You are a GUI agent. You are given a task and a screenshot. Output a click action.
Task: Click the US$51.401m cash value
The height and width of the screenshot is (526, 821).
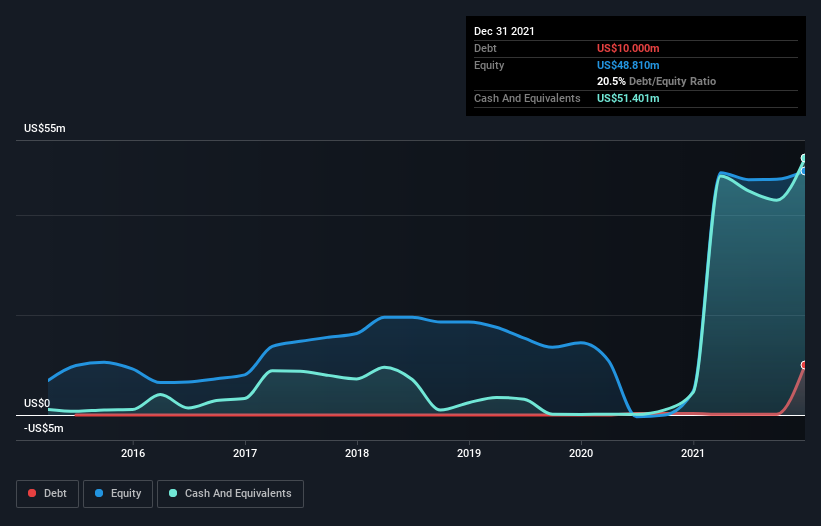click(x=628, y=98)
